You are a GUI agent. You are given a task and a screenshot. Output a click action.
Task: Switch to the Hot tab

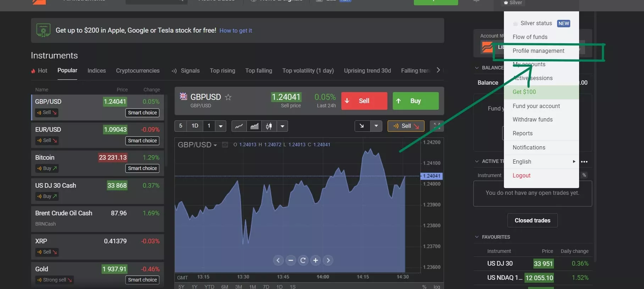tap(39, 70)
